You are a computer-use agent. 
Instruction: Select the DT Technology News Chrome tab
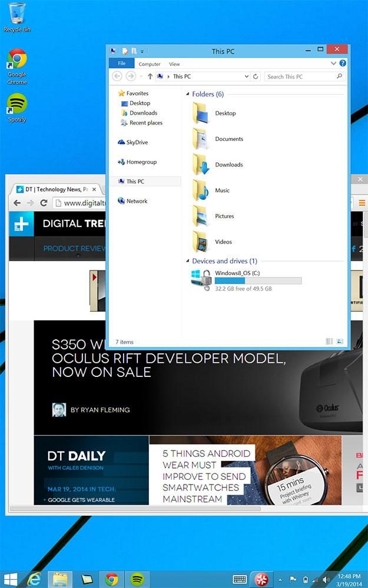(x=57, y=189)
